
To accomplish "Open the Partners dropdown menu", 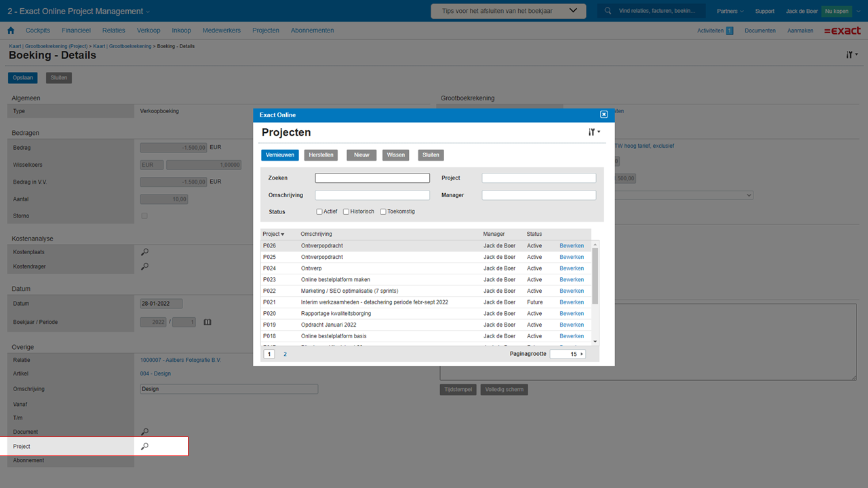I will point(730,11).
